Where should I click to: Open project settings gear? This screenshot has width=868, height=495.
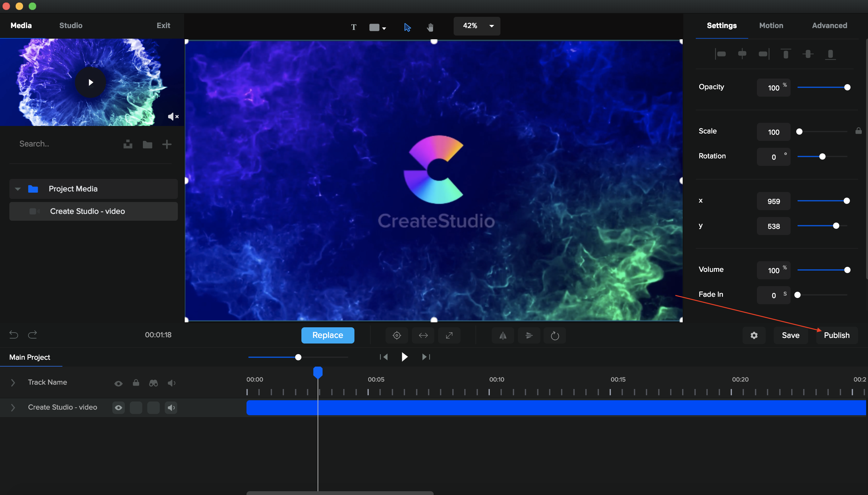pos(754,335)
